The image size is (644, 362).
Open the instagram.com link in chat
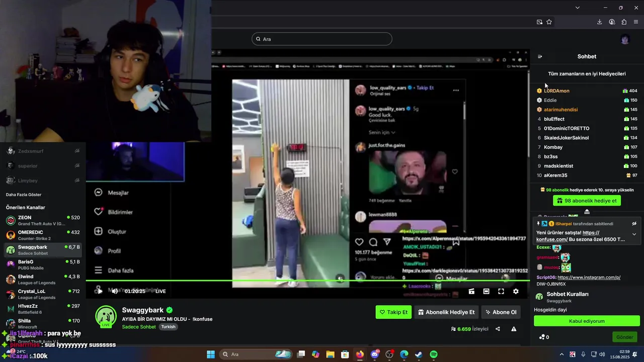pos(589,278)
